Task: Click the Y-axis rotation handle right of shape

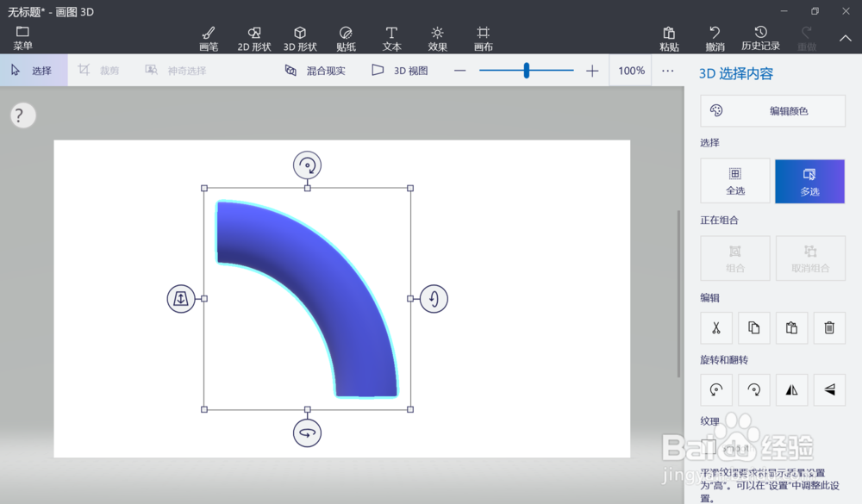Action: click(434, 298)
